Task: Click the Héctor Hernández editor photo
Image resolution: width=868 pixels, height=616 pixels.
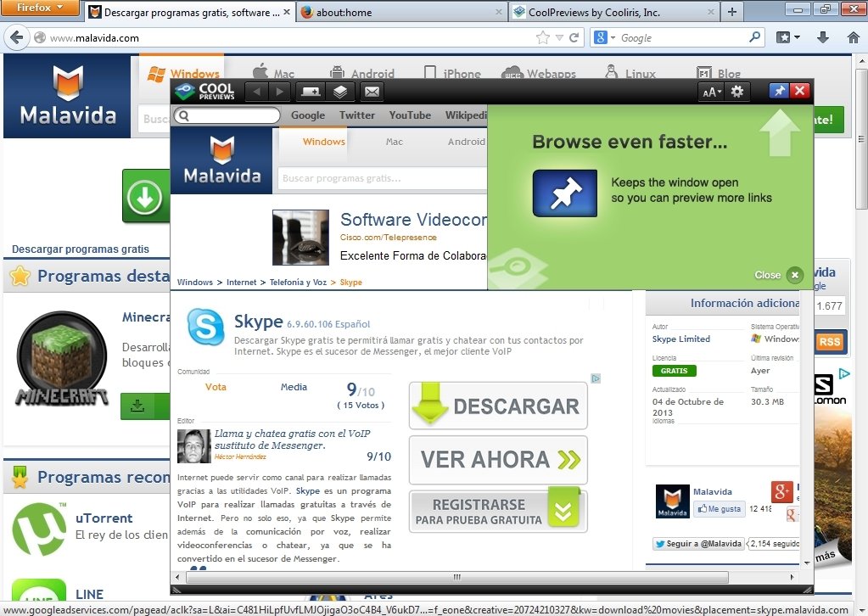Action: coord(193,446)
